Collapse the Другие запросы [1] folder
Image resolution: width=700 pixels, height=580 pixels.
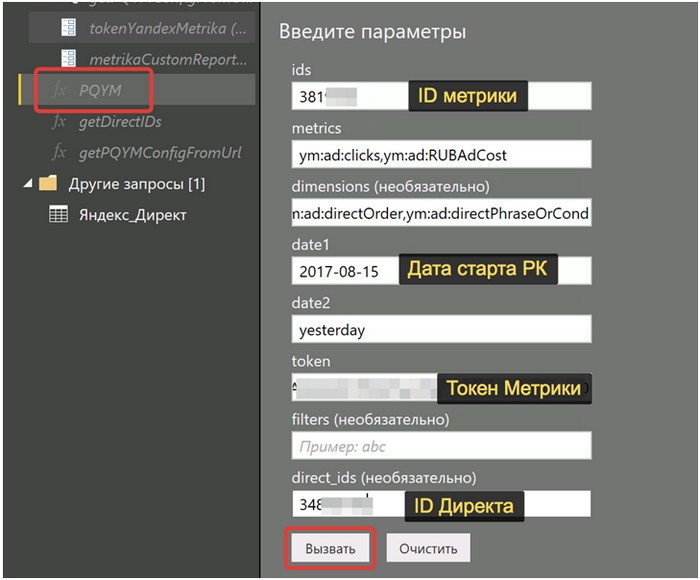pyautogui.click(x=28, y=183)
